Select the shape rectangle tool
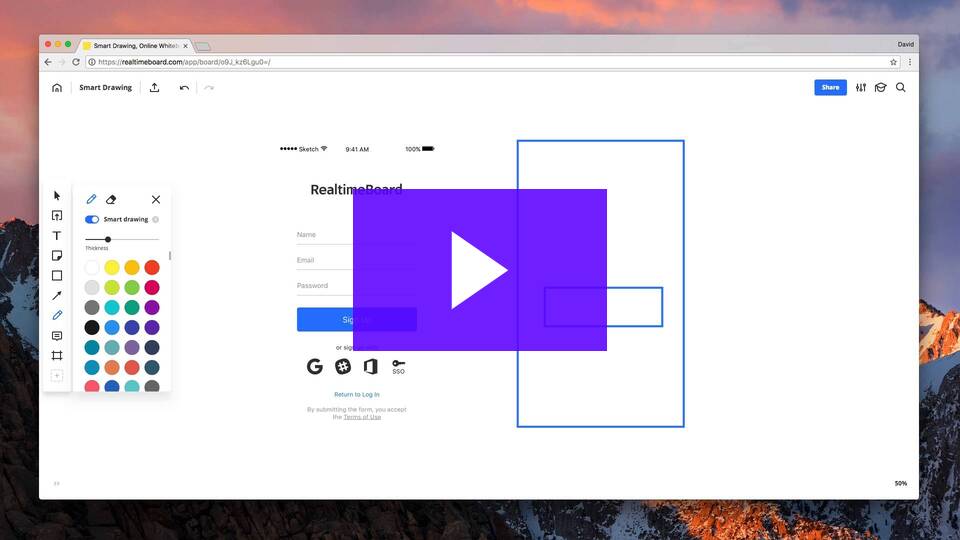Screen dimensions: 960x540 click(57, 276)
